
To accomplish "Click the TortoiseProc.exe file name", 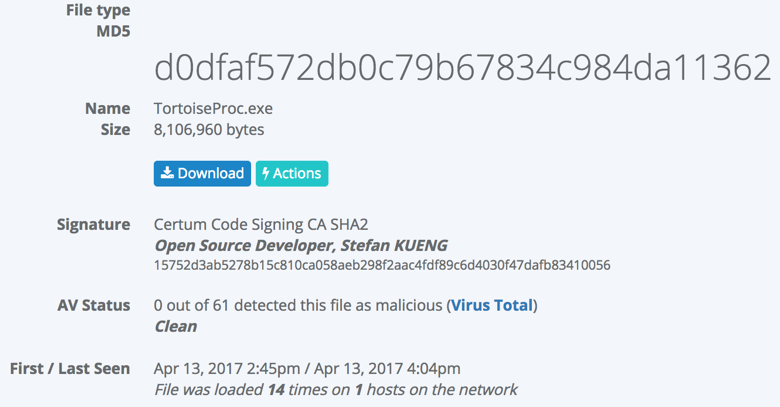I will pyautogui.click(x=213, y=108).
